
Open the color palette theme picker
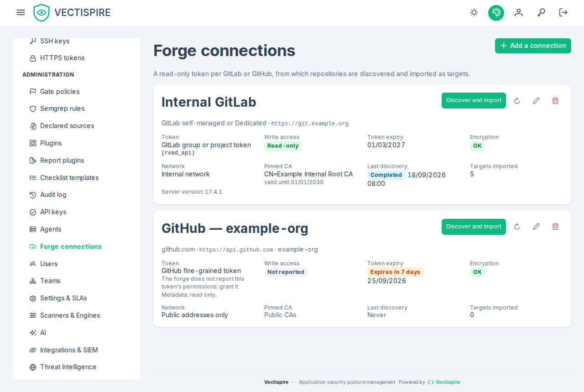click(496, 13)
